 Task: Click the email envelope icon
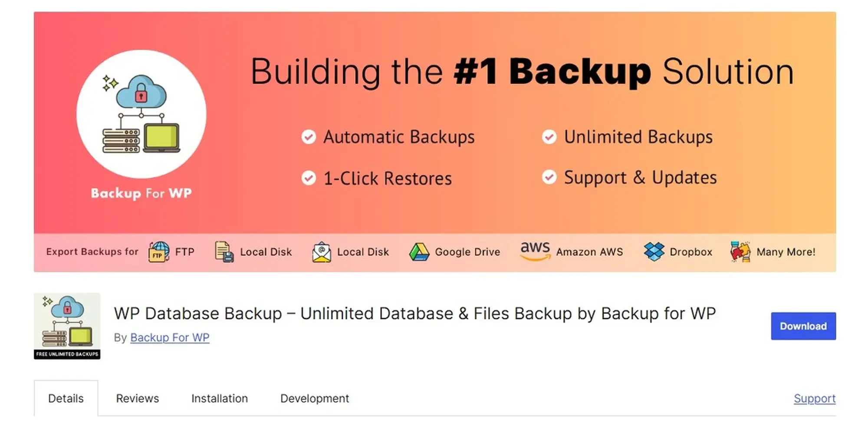coord(322,252)
